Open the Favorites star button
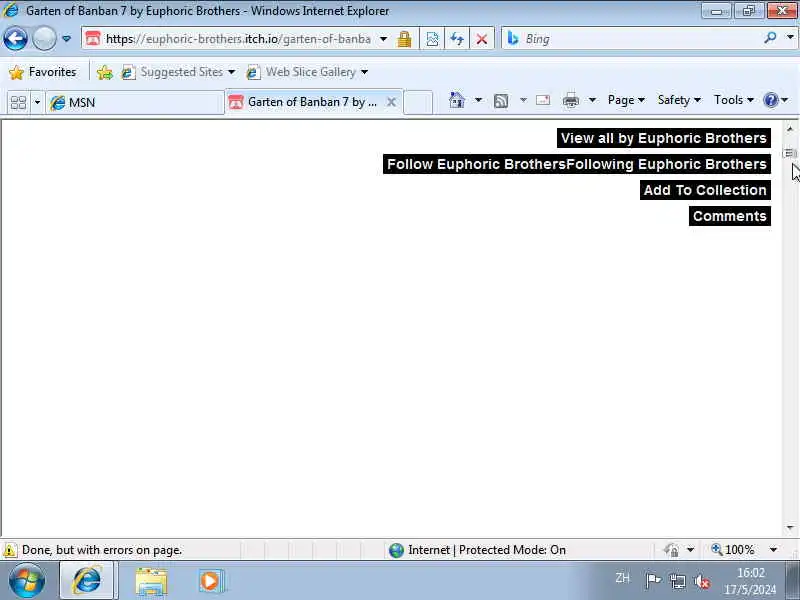 [43, 72]
